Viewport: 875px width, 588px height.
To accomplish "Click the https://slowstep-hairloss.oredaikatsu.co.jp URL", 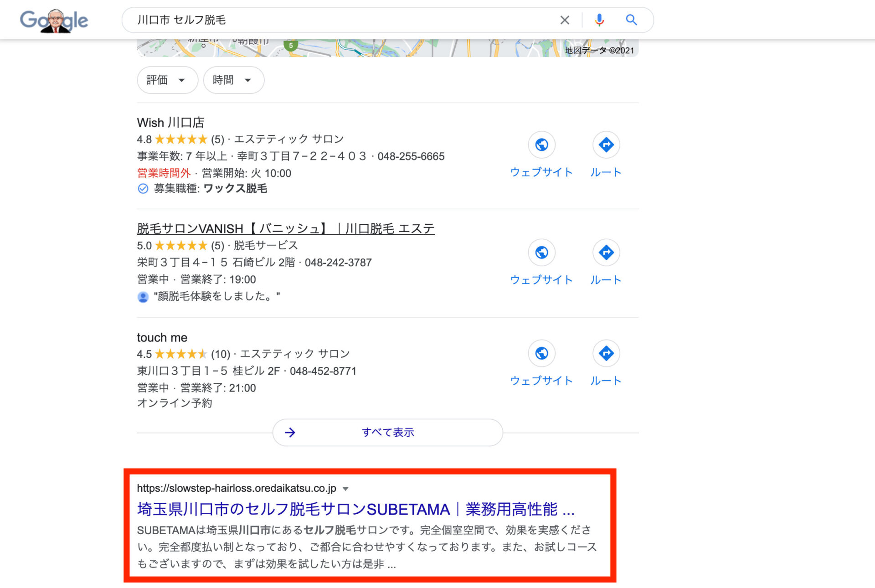I will pos(237,489).
